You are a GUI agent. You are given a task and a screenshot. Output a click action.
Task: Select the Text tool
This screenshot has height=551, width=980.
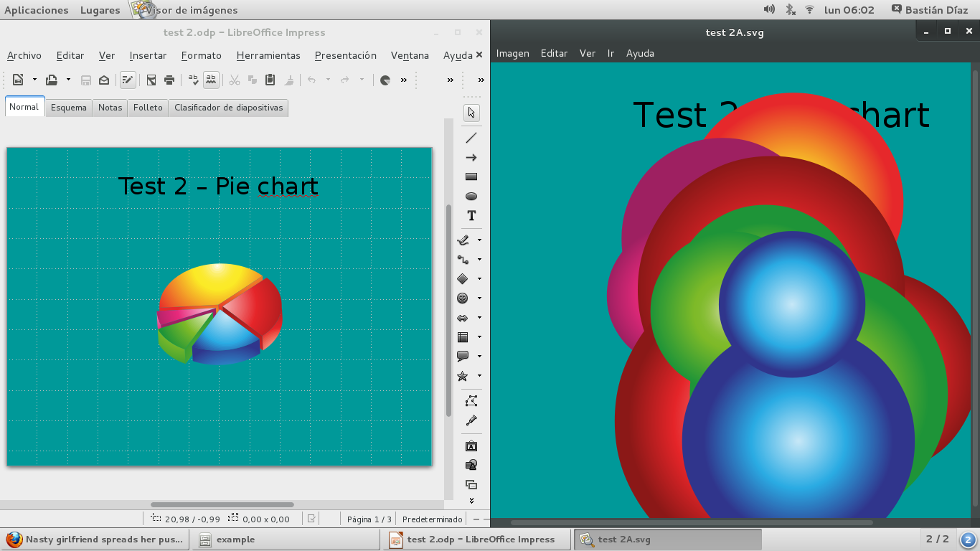pos(471,215)
